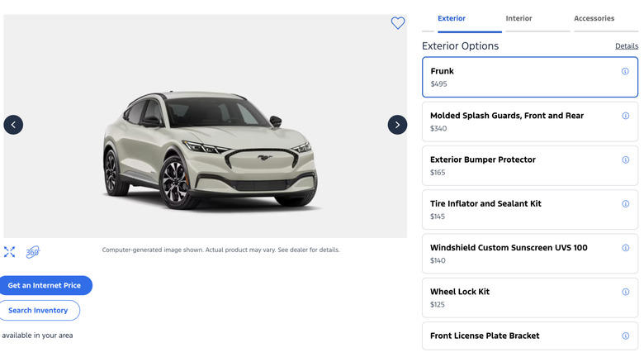Advance to the next vehicle image
The image size is (644, 362).
coord(397,125)
